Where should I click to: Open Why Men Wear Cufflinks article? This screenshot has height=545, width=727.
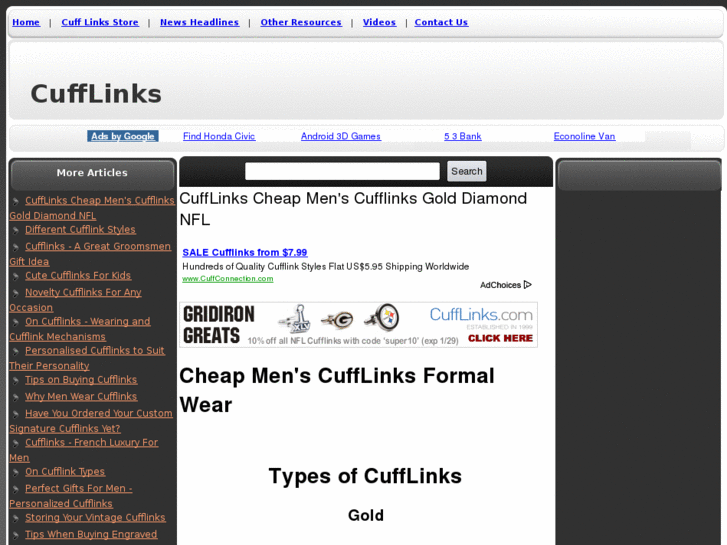pyautogui.click(x=81, y=397)
